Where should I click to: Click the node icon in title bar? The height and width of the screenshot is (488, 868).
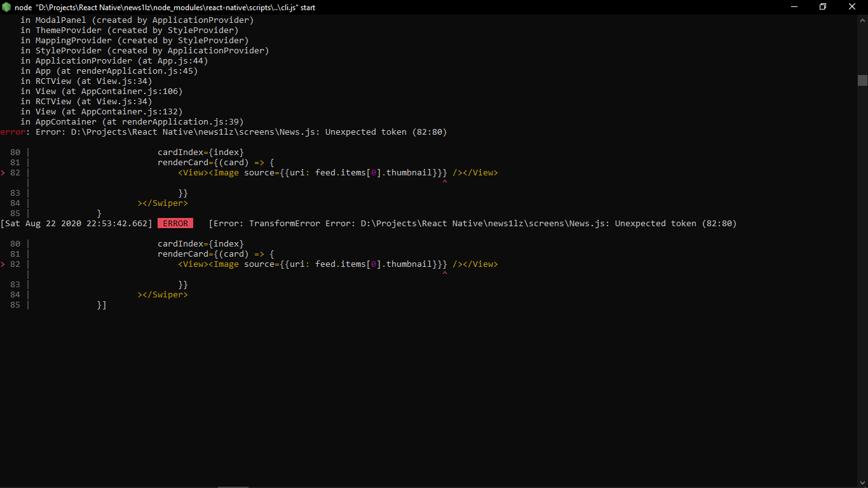6,7
